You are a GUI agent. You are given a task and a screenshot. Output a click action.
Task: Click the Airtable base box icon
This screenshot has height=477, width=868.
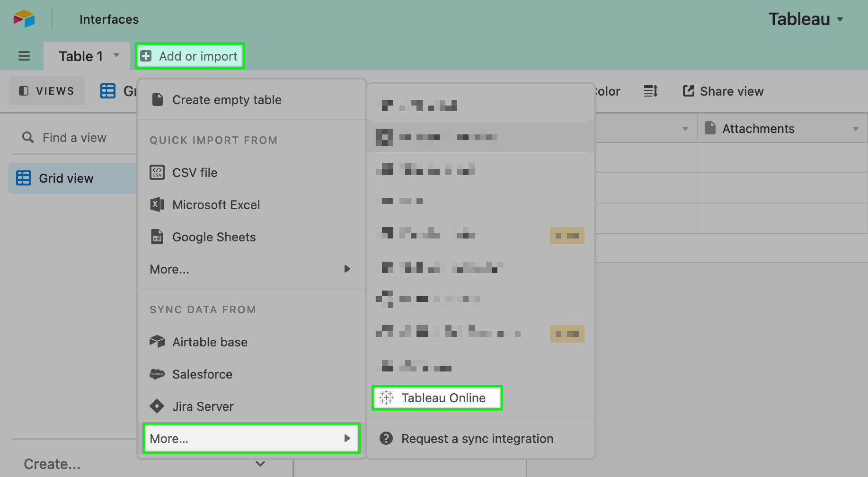click(157, 342)
